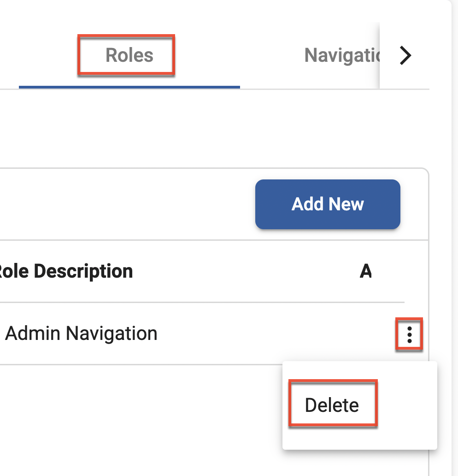Click the cut-off actions column header

point(365,271)
